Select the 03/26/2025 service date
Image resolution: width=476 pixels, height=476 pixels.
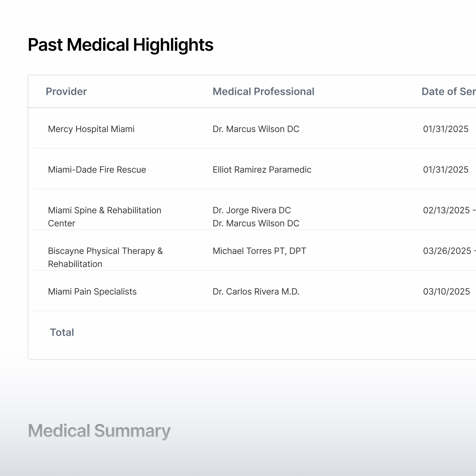click(447, 251)
